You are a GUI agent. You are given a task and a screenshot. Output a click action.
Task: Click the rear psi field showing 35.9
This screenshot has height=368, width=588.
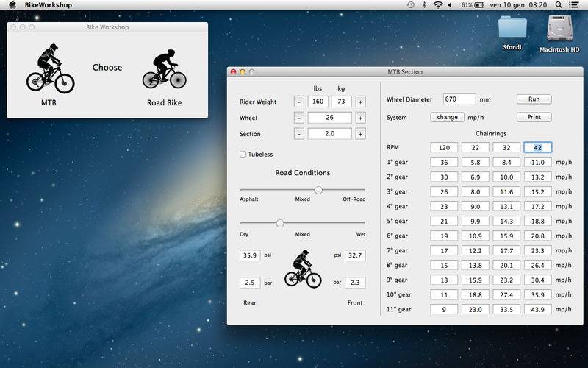tap(250, 255)
